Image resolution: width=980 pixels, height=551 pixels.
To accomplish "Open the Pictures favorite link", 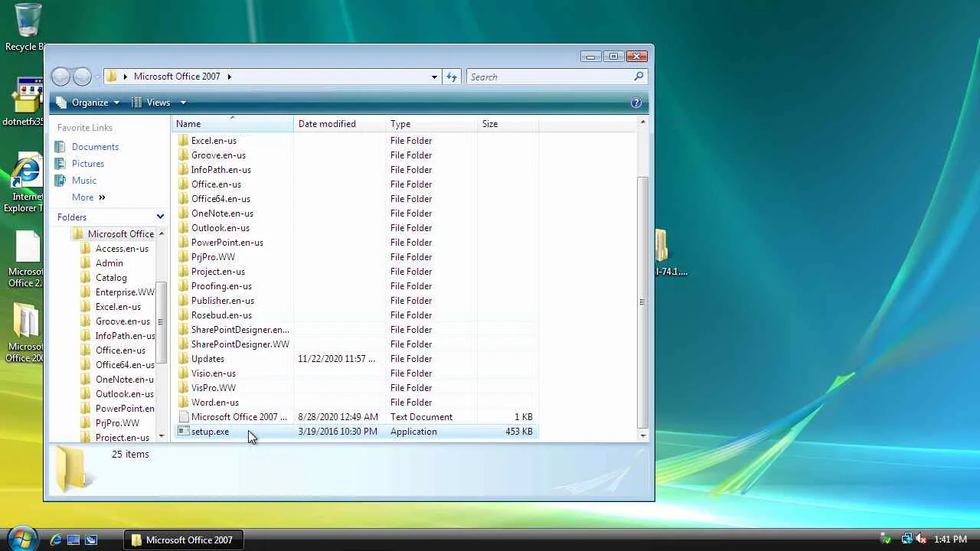I will point(88,164).
